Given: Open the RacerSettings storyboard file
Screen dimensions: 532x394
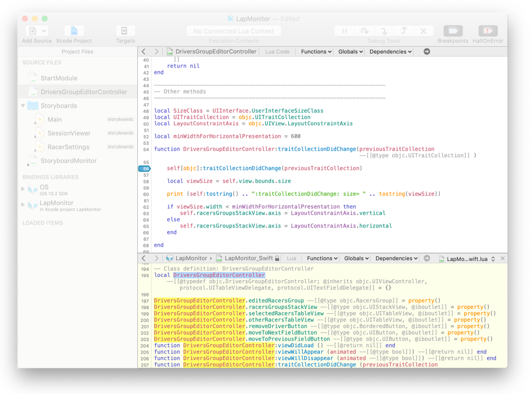Looking at the screenshot, I should point(68,147).
